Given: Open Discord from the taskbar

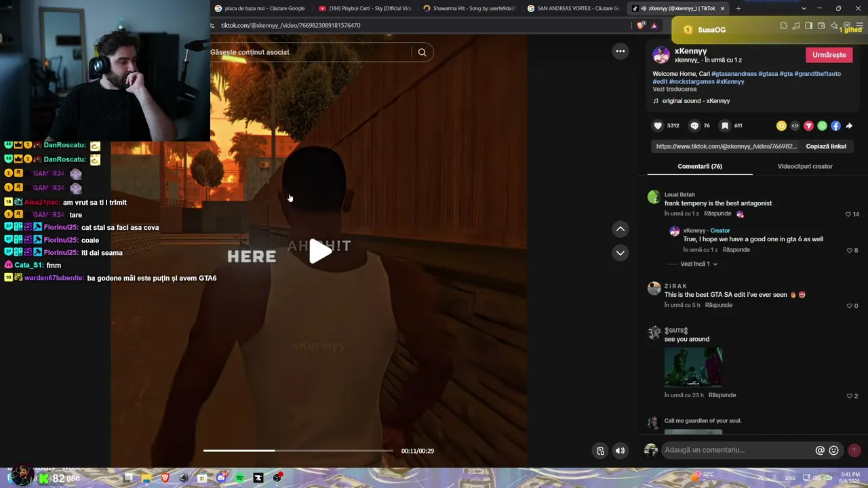Looking at the screenshot, I should (x=221, y=478).
